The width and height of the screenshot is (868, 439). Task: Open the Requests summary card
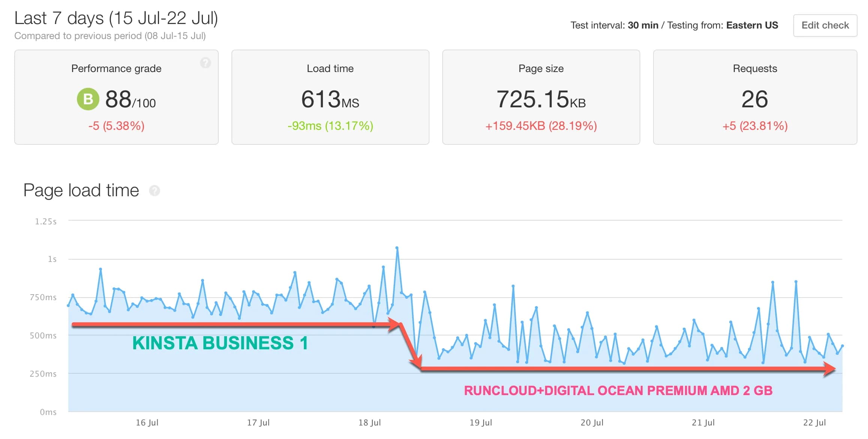coord(755,97)
